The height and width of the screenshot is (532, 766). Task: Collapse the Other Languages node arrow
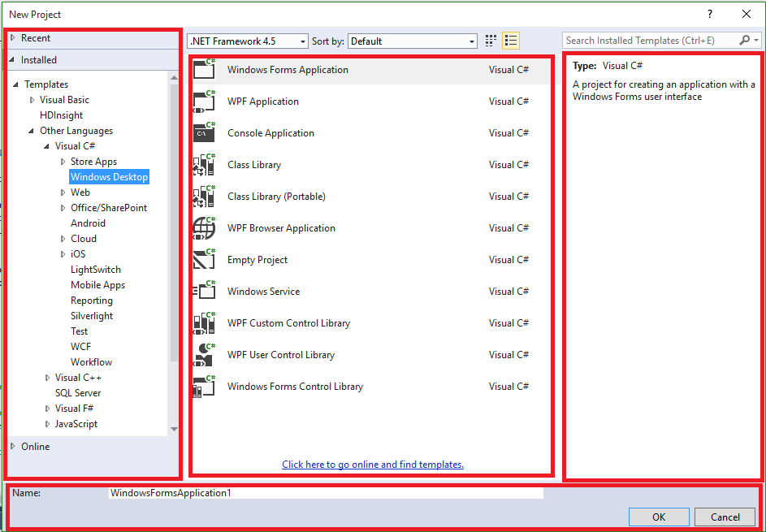[31, 131]
